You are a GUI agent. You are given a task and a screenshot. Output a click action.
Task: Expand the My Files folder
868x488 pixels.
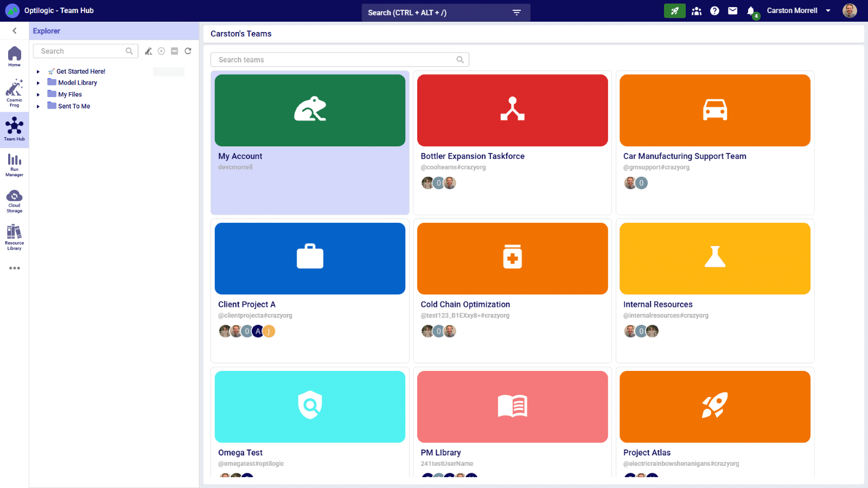(x=38, y=95)
